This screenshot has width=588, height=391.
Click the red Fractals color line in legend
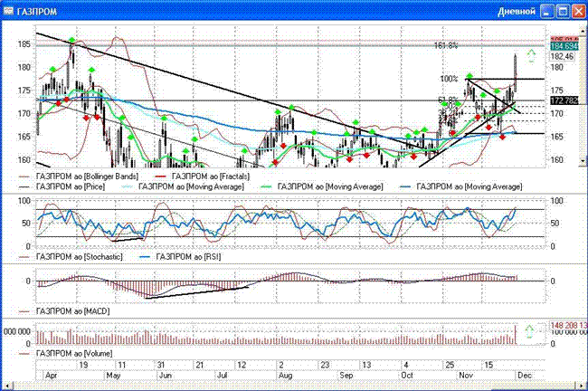160,176
